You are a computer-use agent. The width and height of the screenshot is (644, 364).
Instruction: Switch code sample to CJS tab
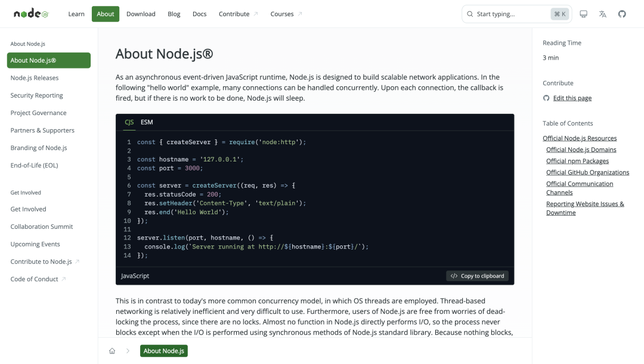tap(129, 122)
